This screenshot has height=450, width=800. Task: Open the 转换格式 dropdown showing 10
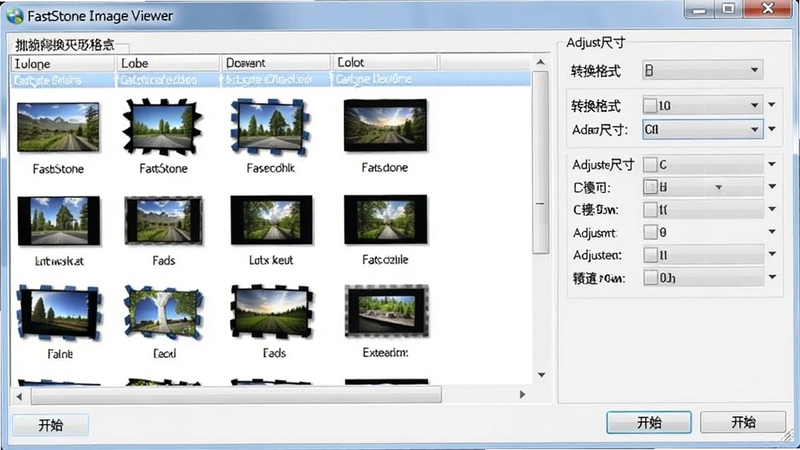tap(702, 106)
